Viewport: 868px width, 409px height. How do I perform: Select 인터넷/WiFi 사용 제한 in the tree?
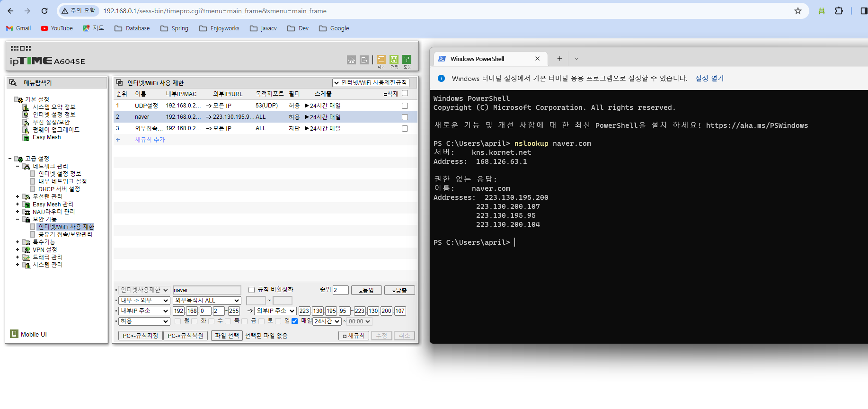[x=66, y=227]
